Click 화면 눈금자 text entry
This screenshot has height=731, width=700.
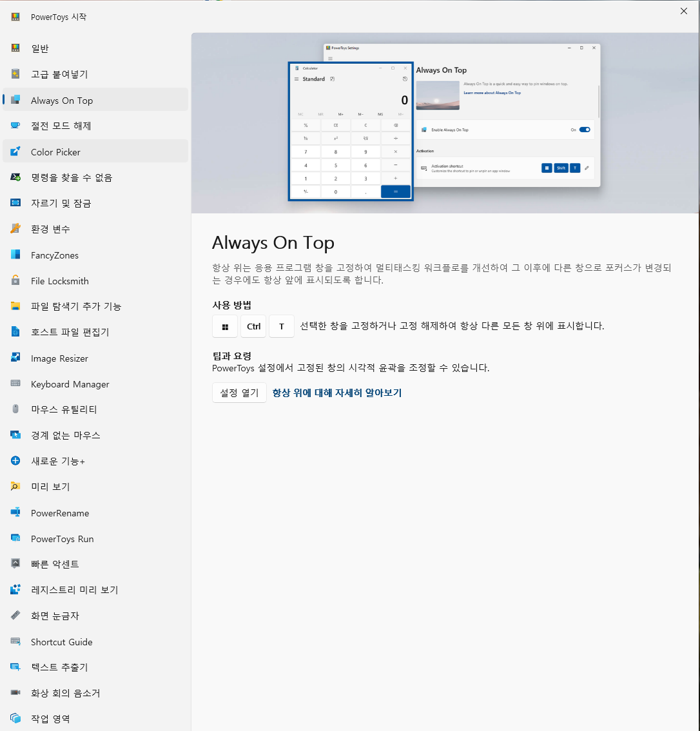click(x=55, y=616)
